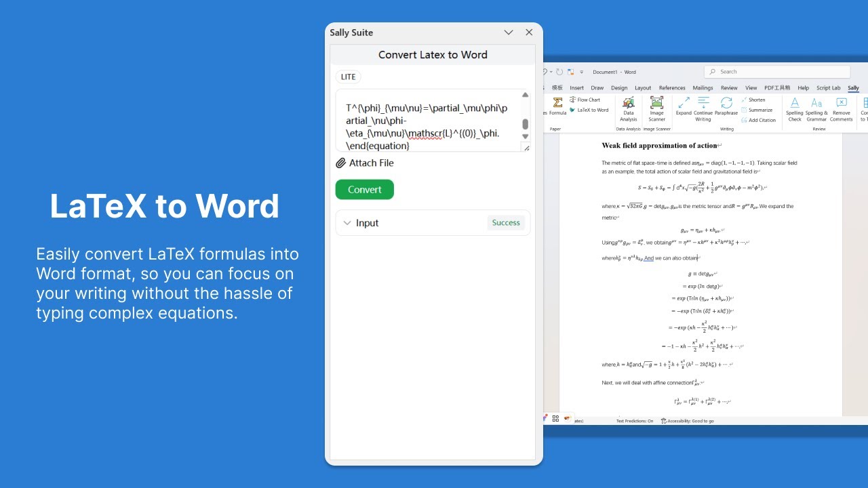Click the Document1 - Word title
The width and height of the screenshot is (868, 488).
pos(614,72)
